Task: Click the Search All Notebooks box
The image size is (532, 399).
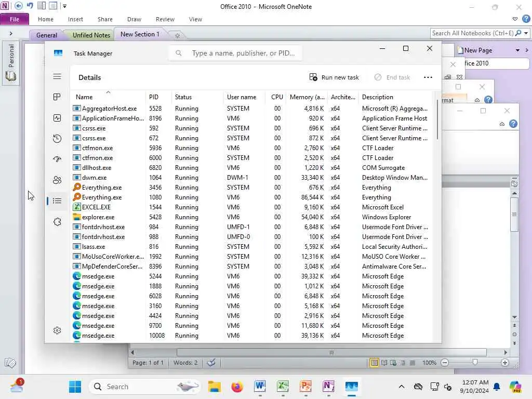Action: pos(472,33)
